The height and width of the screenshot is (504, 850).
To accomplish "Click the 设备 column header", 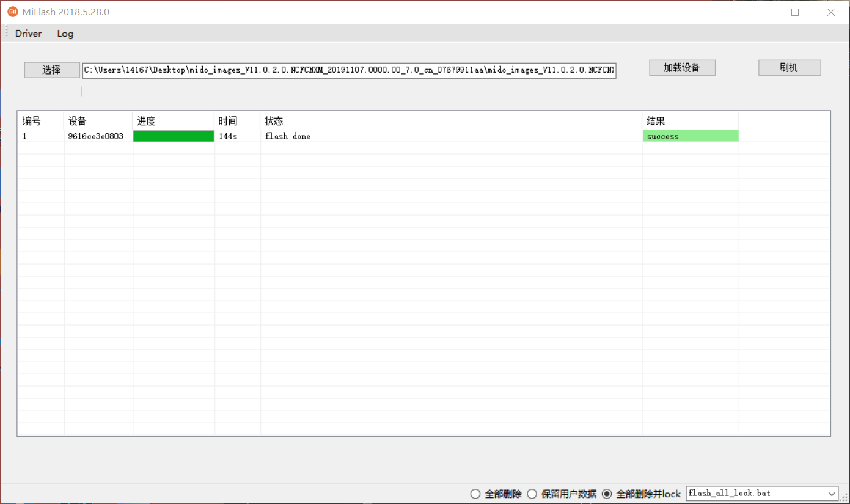I will tap(98, 121).
